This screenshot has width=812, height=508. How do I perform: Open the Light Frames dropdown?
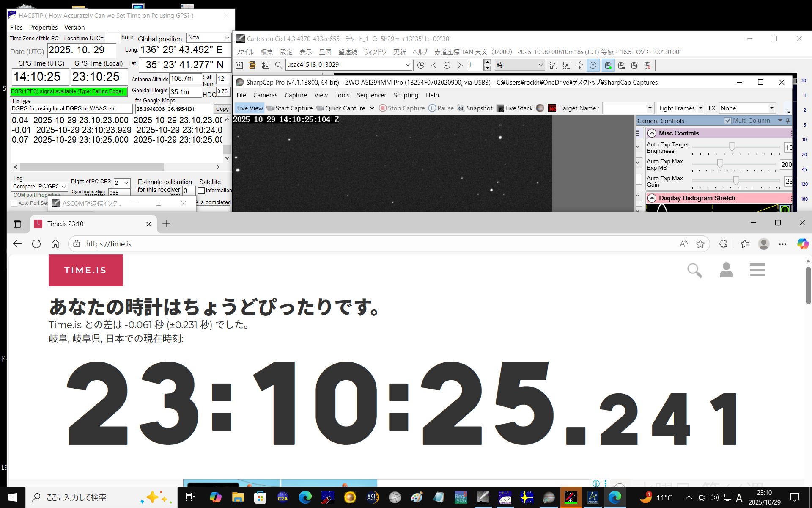(x=680, y=108)
